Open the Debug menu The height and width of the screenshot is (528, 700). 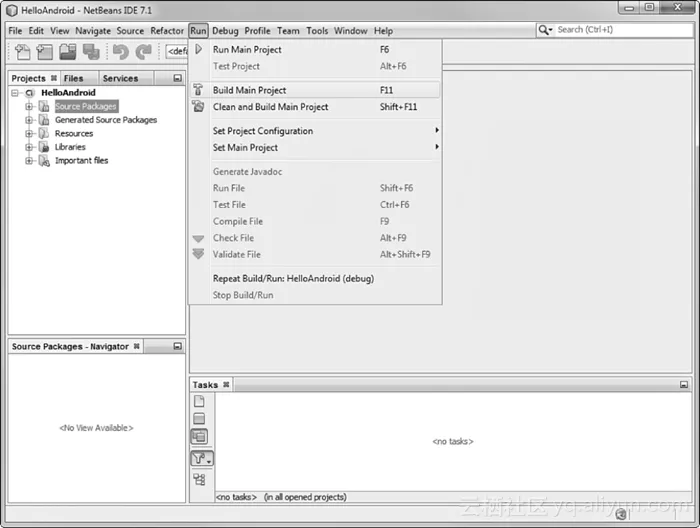point(225,31)
